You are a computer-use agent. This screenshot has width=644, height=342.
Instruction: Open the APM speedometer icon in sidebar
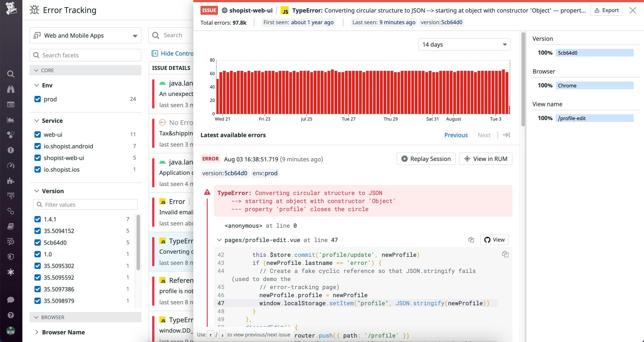coord(10,165)
